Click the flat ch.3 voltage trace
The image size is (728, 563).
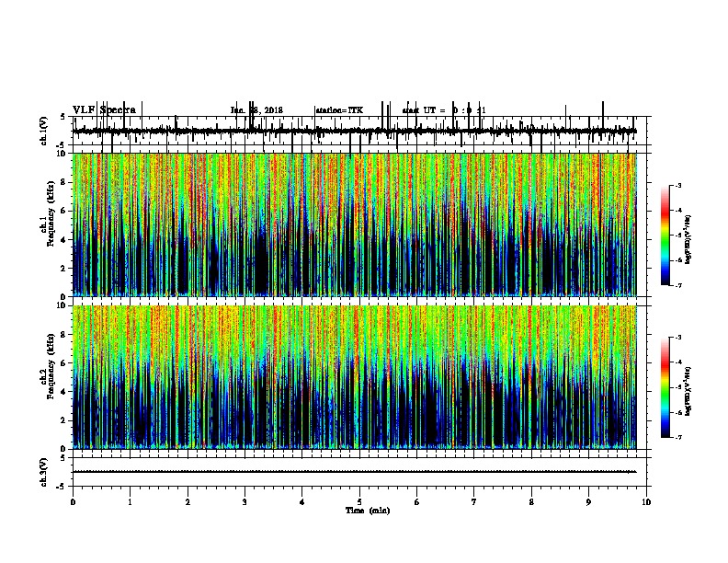point(355,472)
